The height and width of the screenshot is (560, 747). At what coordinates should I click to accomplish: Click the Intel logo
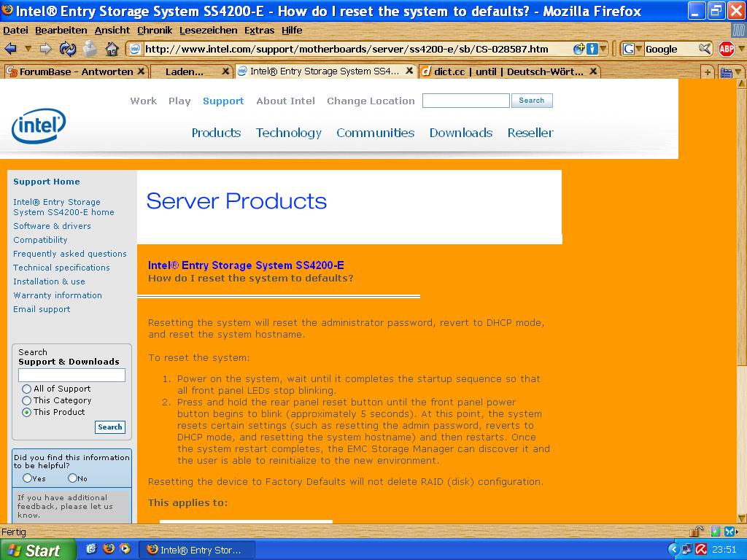(x=39, y=125)
